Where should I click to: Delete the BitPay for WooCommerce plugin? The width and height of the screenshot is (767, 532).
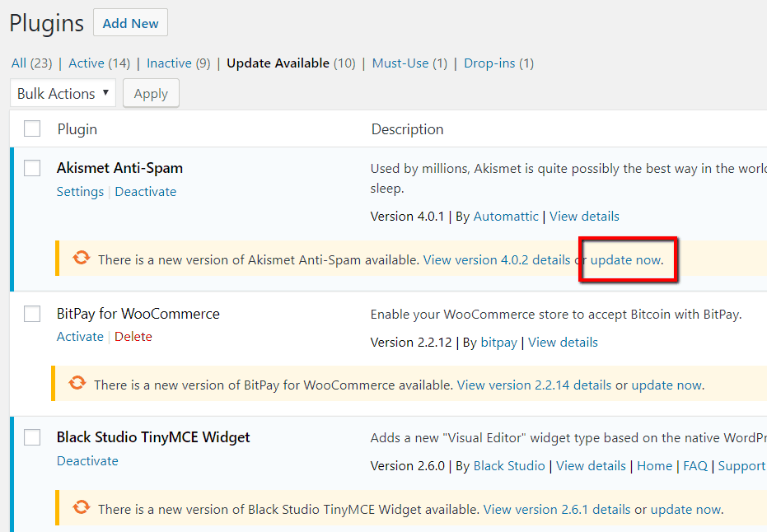(133, 336)
